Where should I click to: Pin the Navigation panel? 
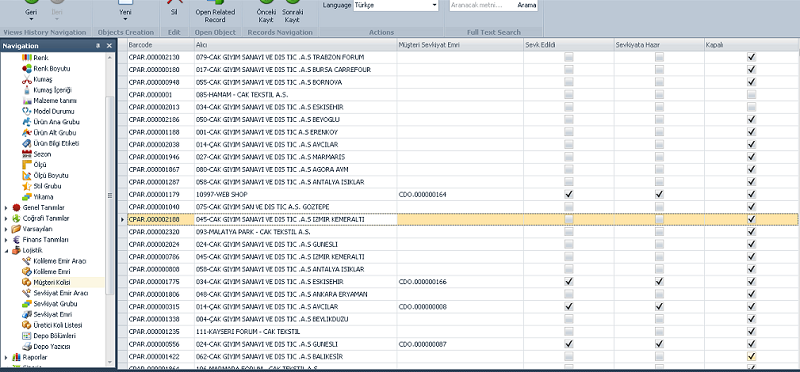(x=98, y=46)
